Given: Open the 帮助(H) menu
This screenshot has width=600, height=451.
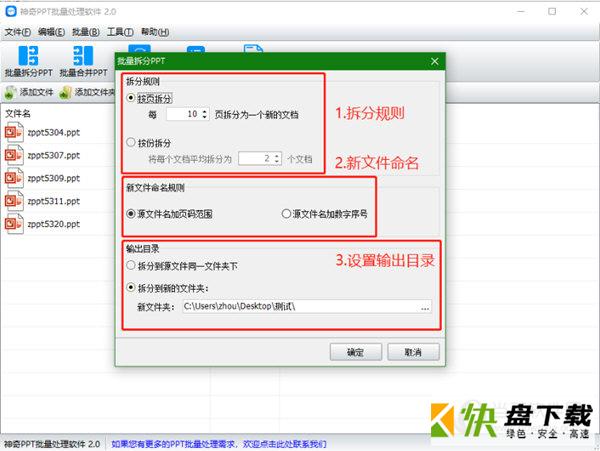Looking at the screenshot, I should [155, 32].
